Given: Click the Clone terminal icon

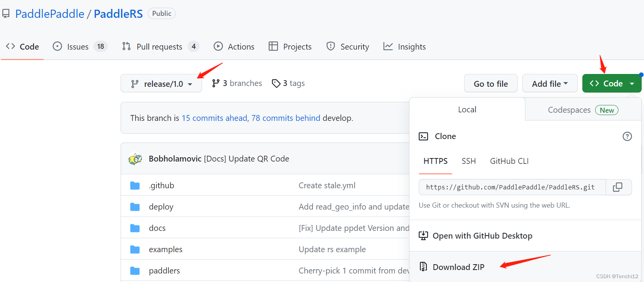Looking at the screenshot, I should 423,136.
